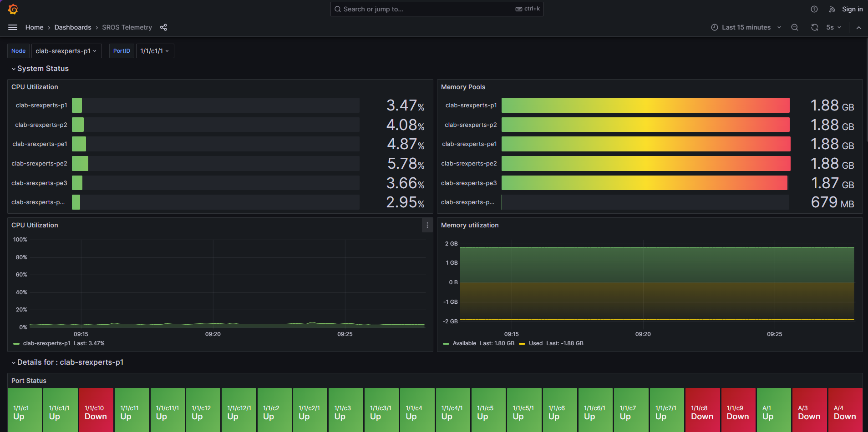Open the navigation hamburger menu

13,27
